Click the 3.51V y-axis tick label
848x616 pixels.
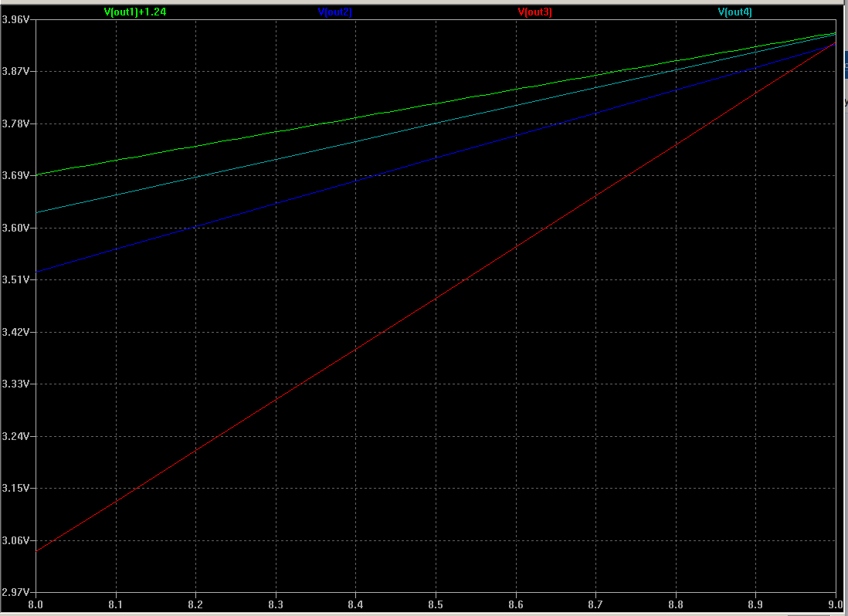click(16, 280)
